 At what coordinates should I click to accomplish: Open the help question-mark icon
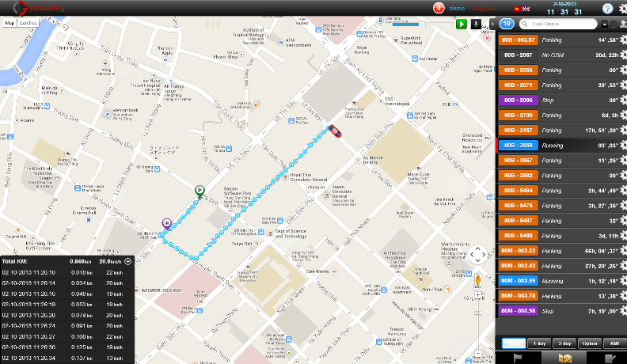[x=607, y=9]
